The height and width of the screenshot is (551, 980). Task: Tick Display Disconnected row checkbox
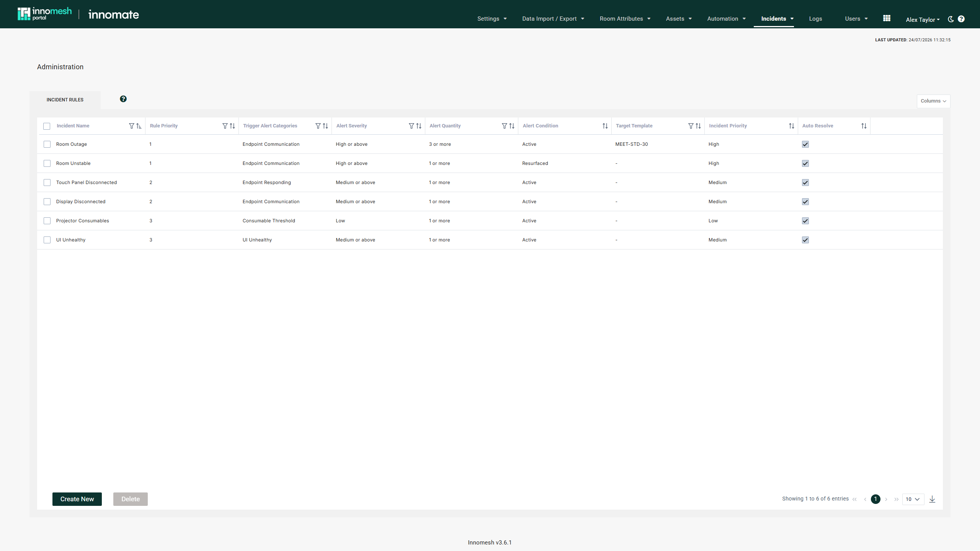(47, 202)
